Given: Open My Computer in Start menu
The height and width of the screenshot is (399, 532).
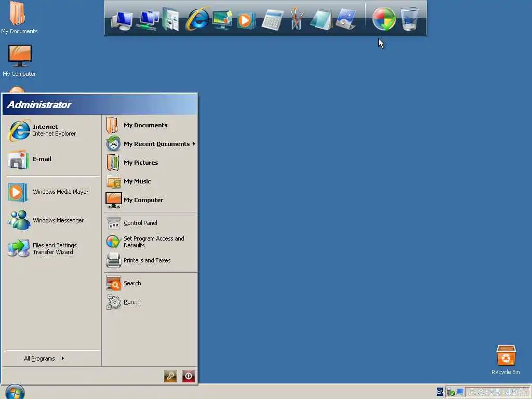Looking at the screenshot, I should (x=150, y=200).
